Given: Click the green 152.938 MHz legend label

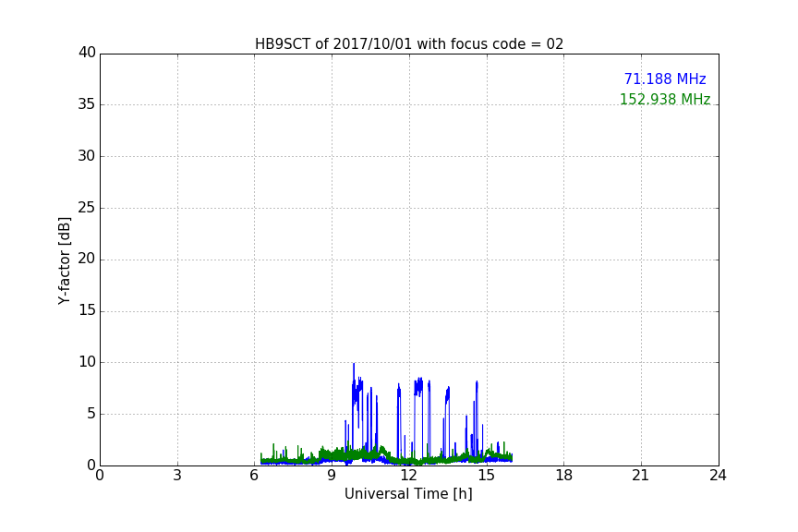Looking at the screenshot, I should [x=665, y=99].
